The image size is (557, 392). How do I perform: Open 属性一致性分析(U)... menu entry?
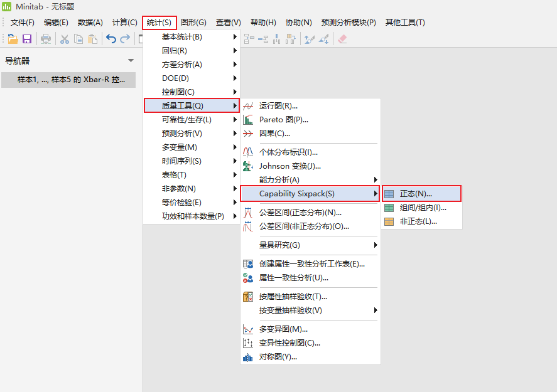click(x=293, y=278)
